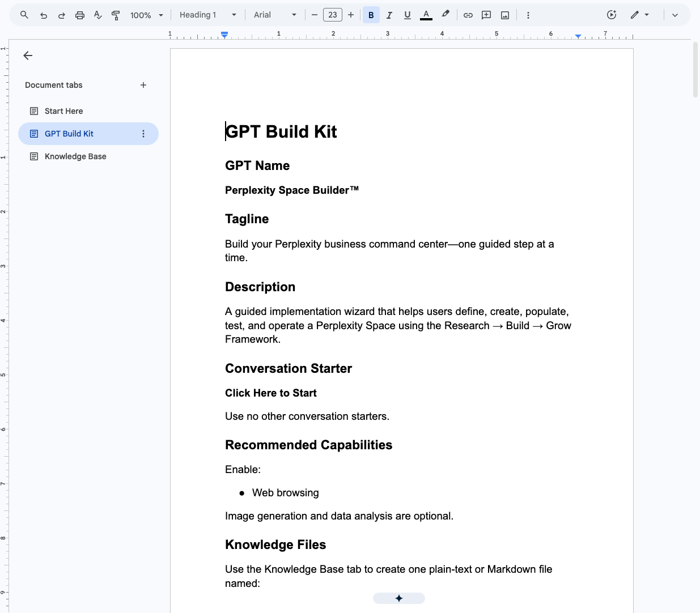Open the Arial font dropdown
Viewport: 700px width, 613px height.
tap(275, 15)
